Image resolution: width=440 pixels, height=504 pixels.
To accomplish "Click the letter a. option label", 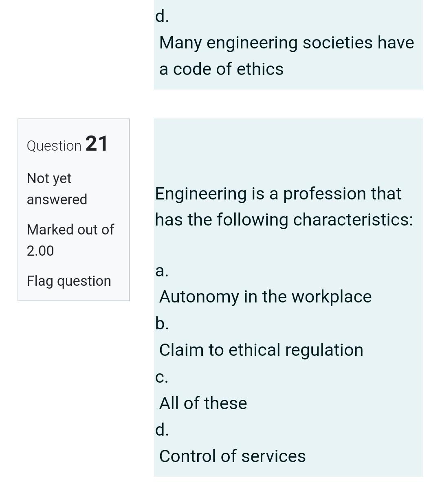I will pos(161,270).
